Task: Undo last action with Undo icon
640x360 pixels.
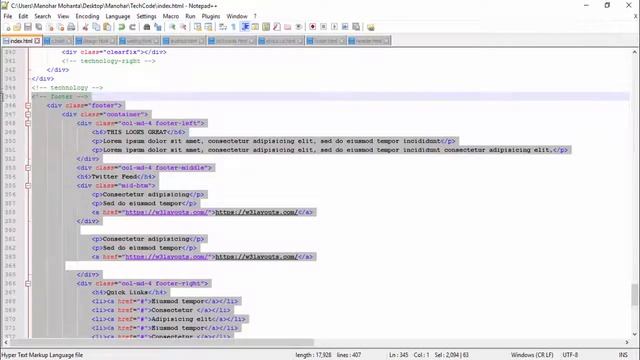Action: coord(121,27)
